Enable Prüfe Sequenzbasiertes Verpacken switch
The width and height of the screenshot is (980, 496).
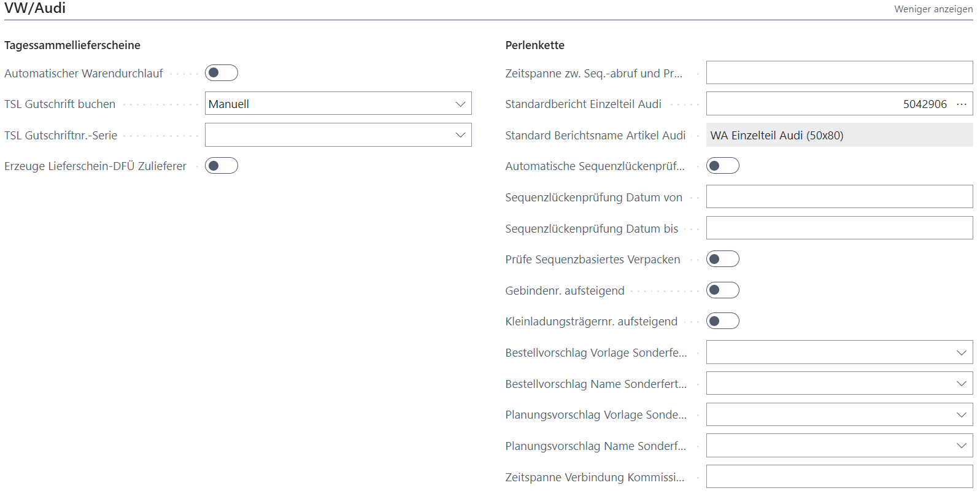(x=722, y=259)
